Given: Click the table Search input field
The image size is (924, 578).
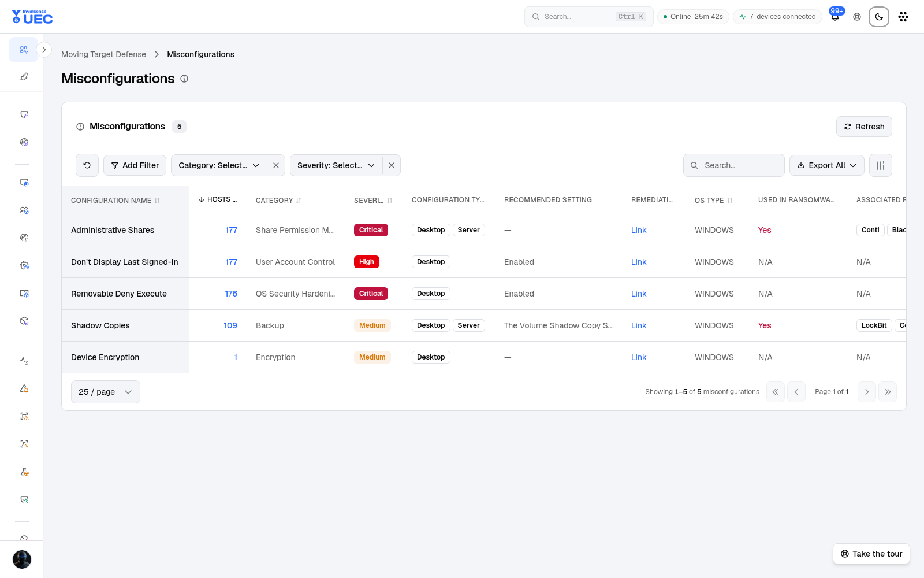Looking at the screenshot, I should click(x=734, y=165).
